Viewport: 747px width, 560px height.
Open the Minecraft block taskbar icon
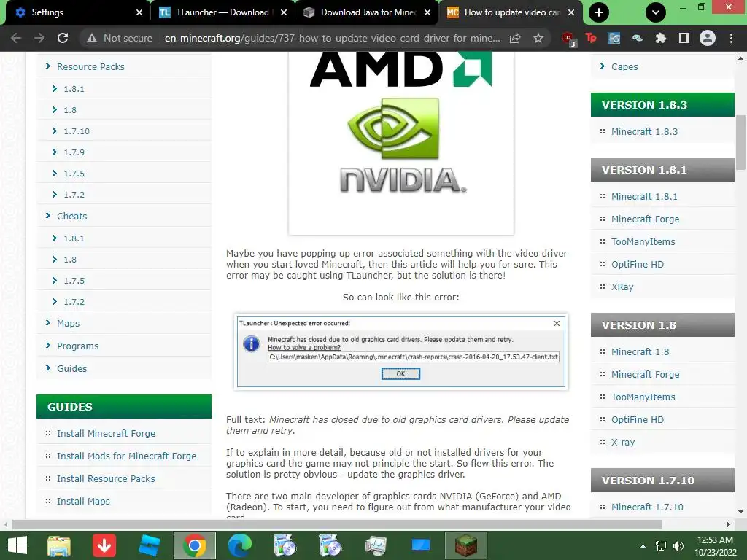(x=466, y=545)
